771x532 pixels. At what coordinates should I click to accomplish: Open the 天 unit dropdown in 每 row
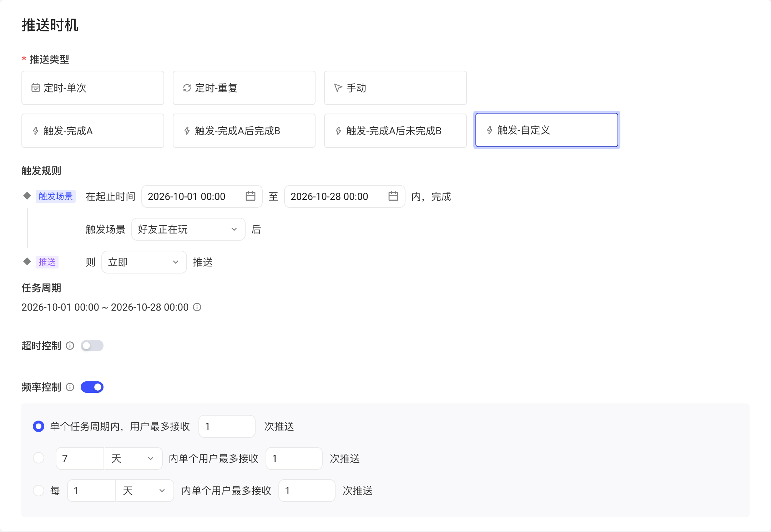point(145,491)
